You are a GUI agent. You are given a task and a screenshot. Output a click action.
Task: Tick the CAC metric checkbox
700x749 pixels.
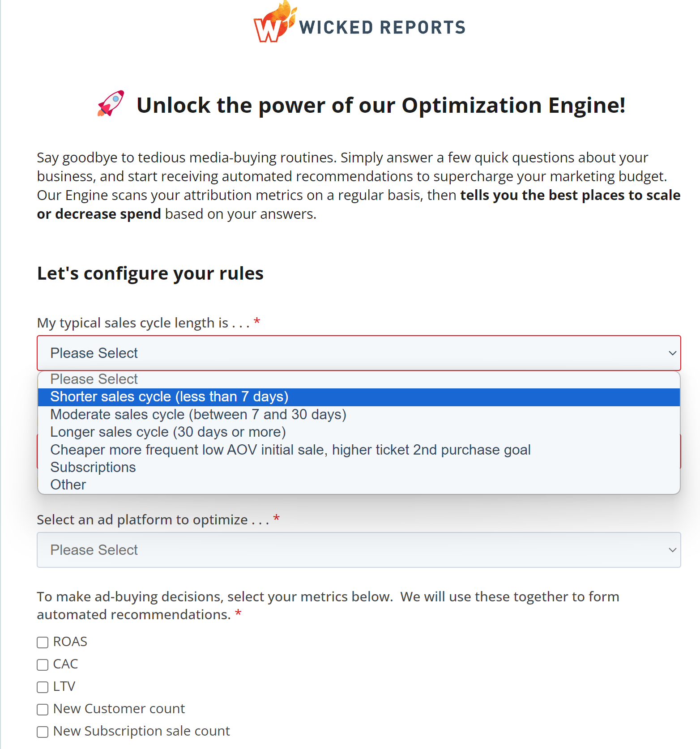(x=43, y=665)
